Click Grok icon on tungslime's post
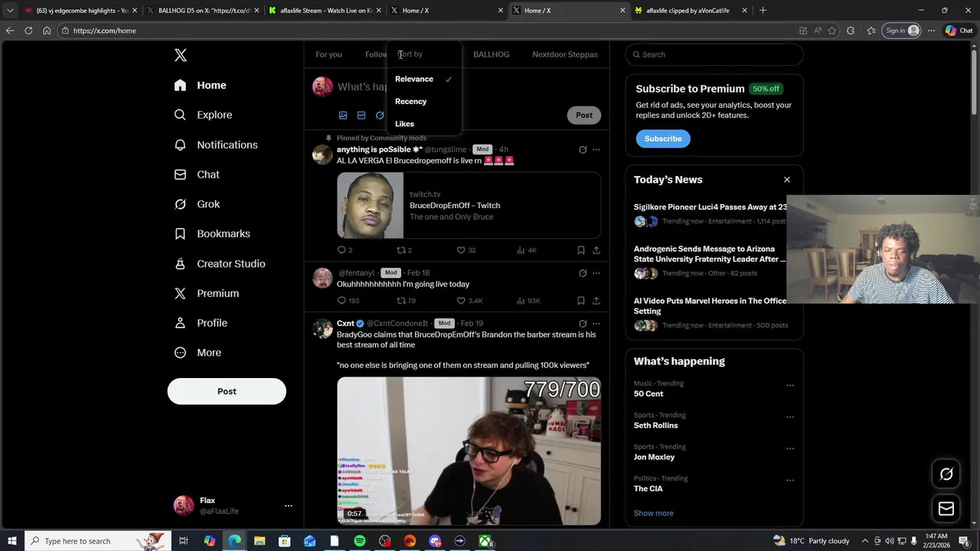The width and height of the screenshot is (980, 551). (583, 150)
